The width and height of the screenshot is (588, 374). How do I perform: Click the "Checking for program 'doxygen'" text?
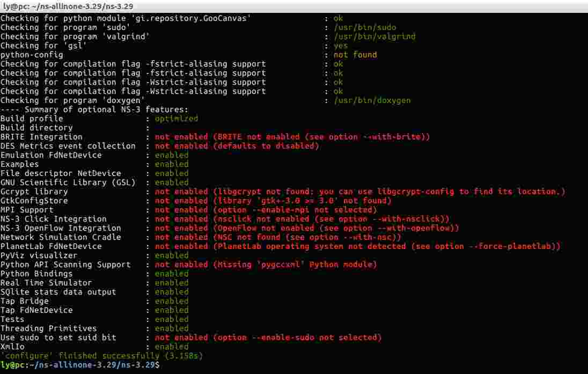[x=72, y=100]
